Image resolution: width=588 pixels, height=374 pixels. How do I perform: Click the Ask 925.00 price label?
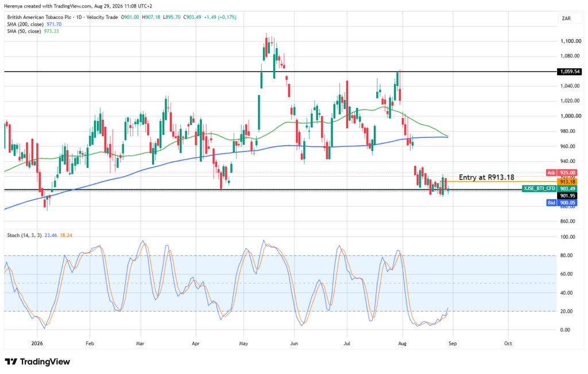(x=562, y=173)
